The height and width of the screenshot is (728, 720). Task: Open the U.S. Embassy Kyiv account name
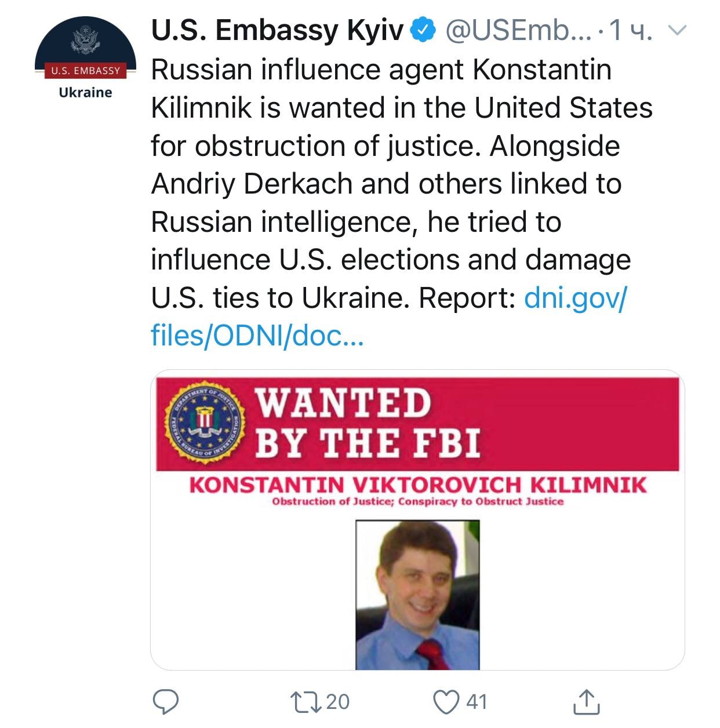click(277, 31)
